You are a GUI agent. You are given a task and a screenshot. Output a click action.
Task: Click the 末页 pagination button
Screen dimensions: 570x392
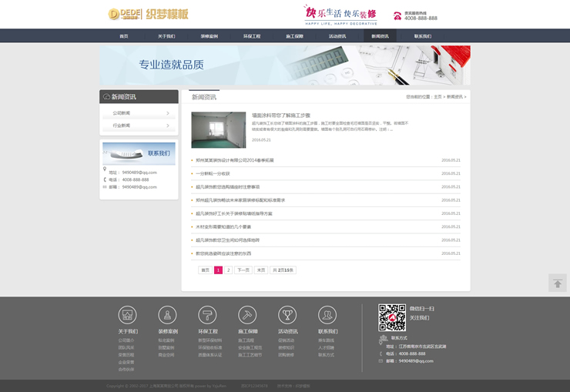[261, 270]
